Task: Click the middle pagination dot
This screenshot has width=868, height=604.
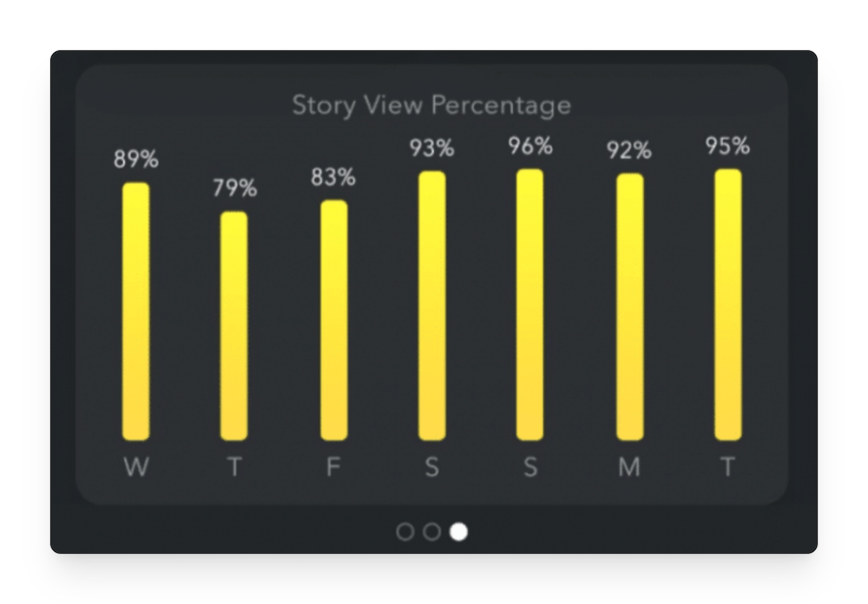Action: tap(431, 530)
